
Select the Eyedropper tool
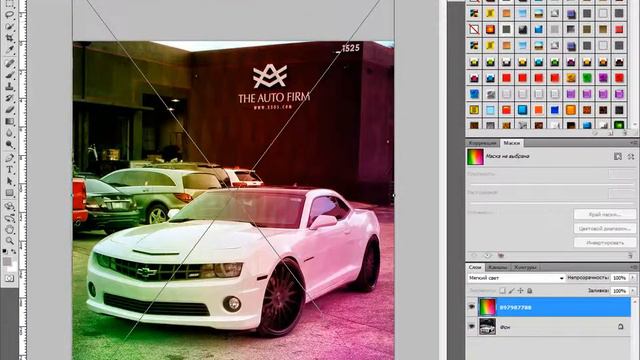9,49
